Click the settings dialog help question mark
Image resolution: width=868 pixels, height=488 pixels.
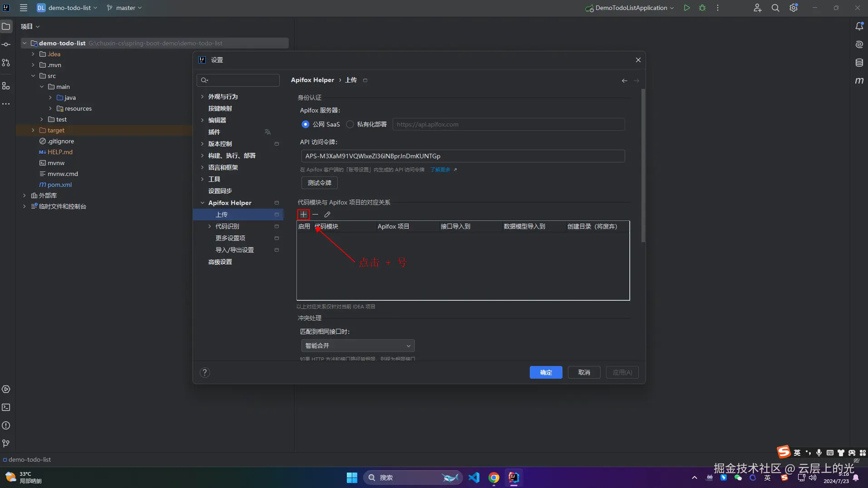coord(205,372)
